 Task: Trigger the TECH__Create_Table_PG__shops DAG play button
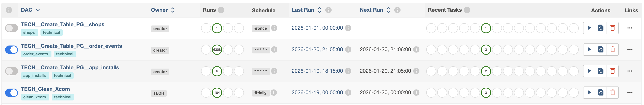pyautogui.click(x=589, y=28)
